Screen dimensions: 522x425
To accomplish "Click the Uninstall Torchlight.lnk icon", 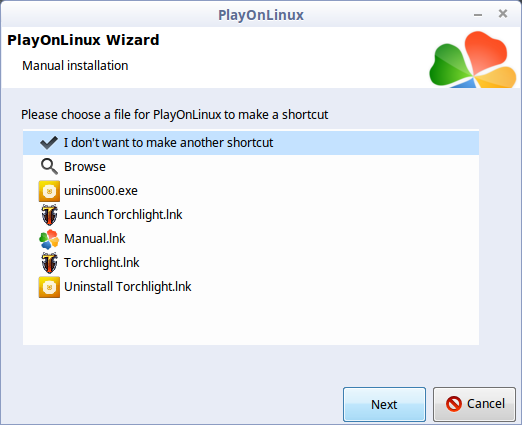I will 49,287.
